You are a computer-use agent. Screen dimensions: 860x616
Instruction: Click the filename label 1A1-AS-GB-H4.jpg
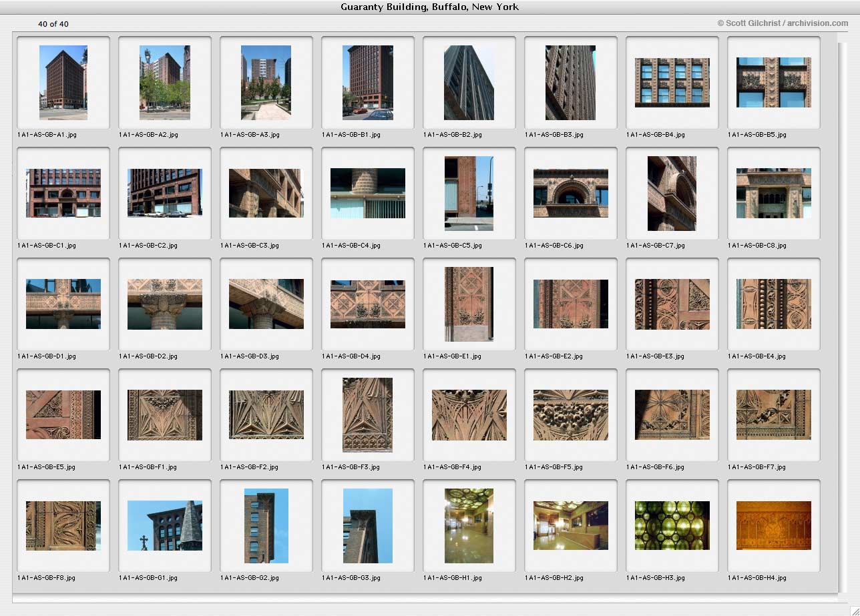tap(757, 578)
